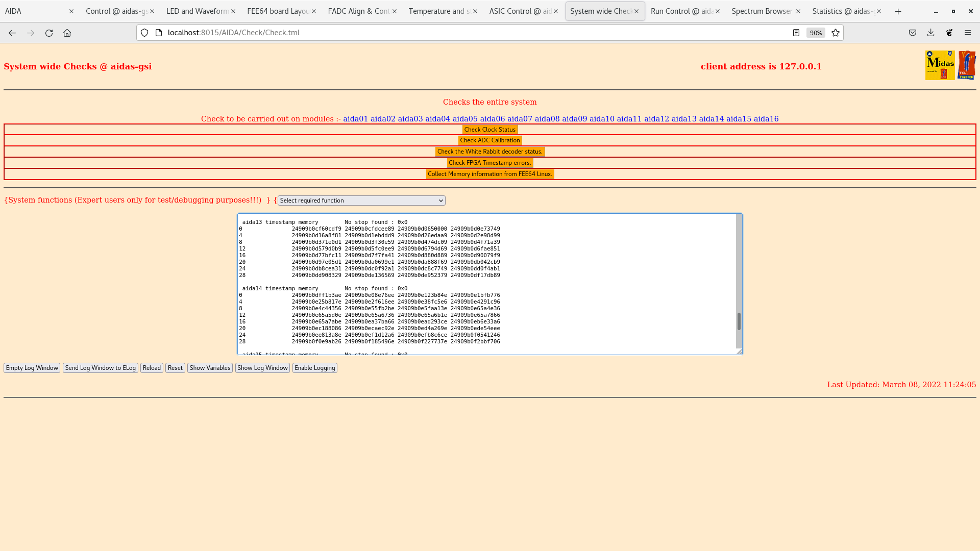Click the MIDAS logo image

click(x=940, y=65)
